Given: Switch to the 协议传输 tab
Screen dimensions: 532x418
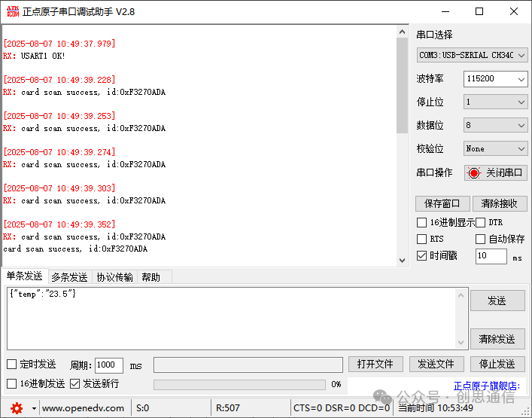Looking at the screenshot, I should [x=114, y=277].
